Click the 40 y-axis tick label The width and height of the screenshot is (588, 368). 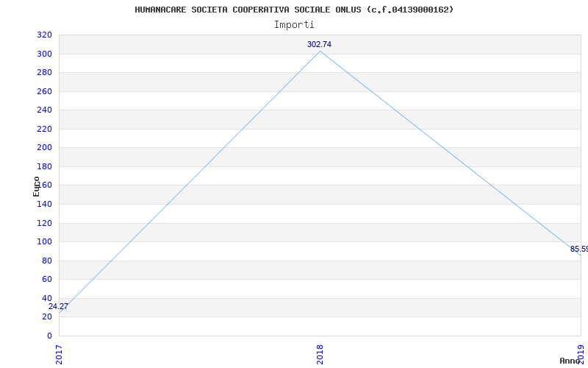tap(47, 298)
